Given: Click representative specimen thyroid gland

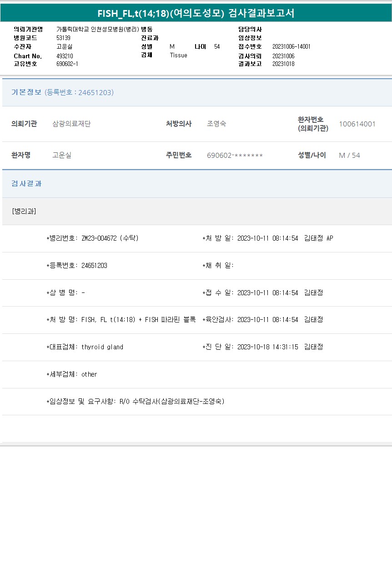Looking at the screenshot, I should (x=102, y=347).
